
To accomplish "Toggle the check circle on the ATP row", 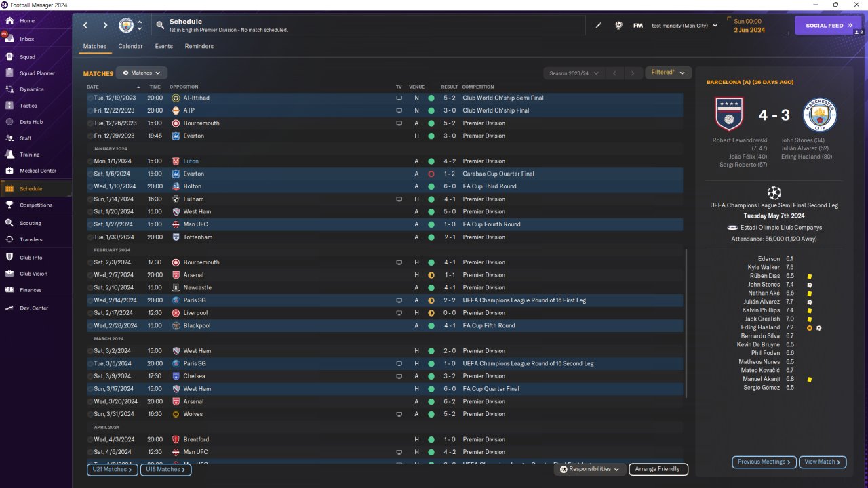I will 91,110.
